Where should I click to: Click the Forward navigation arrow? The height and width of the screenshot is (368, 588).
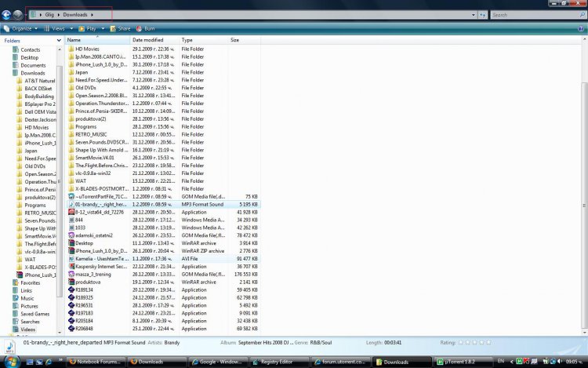(17, 15)
